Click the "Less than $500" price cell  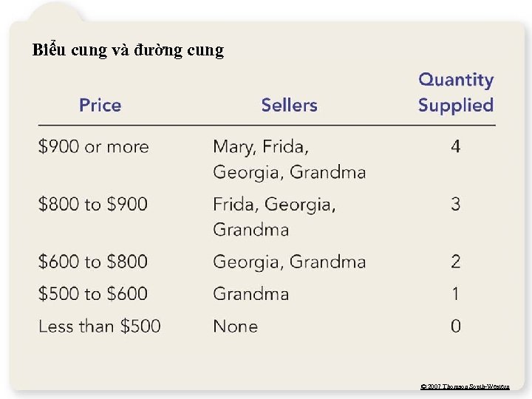click(99, 326)
